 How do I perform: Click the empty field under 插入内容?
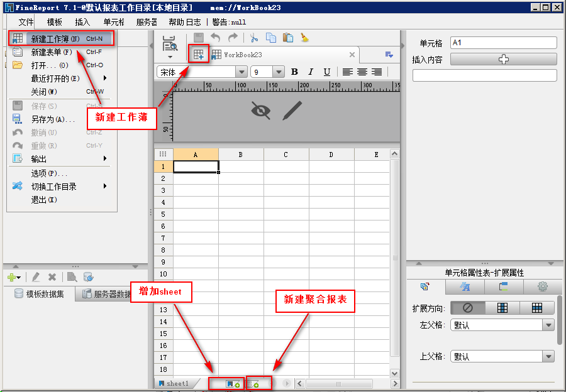(484, 75)
